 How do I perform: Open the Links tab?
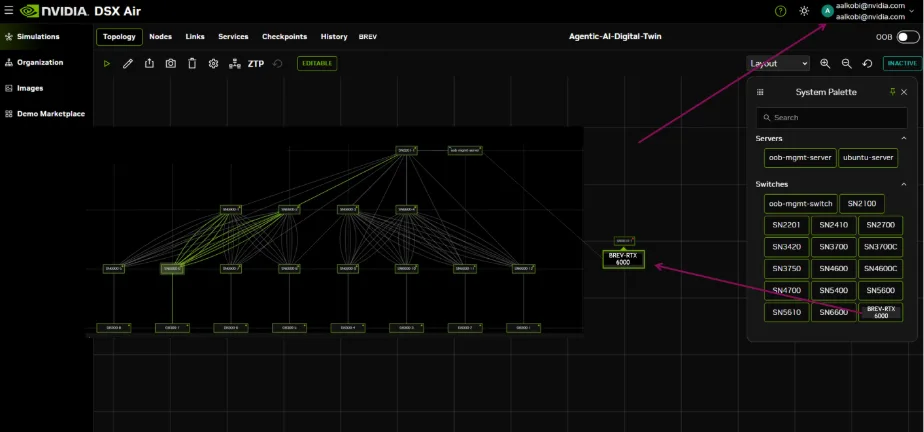click(195, 37)
